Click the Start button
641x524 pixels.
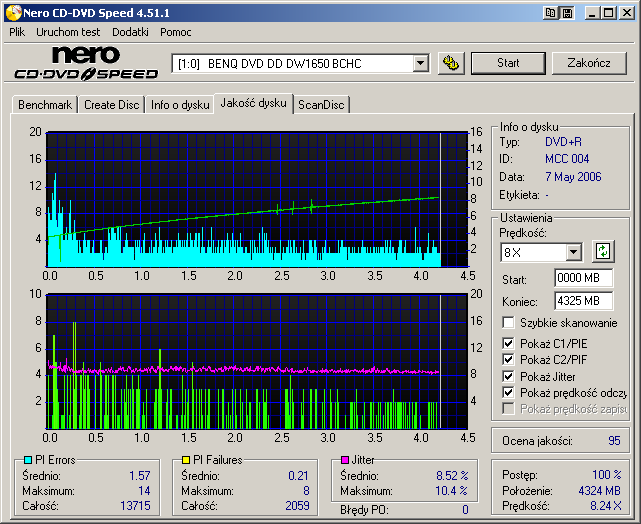pyautogui.click(x=508, y=63)
